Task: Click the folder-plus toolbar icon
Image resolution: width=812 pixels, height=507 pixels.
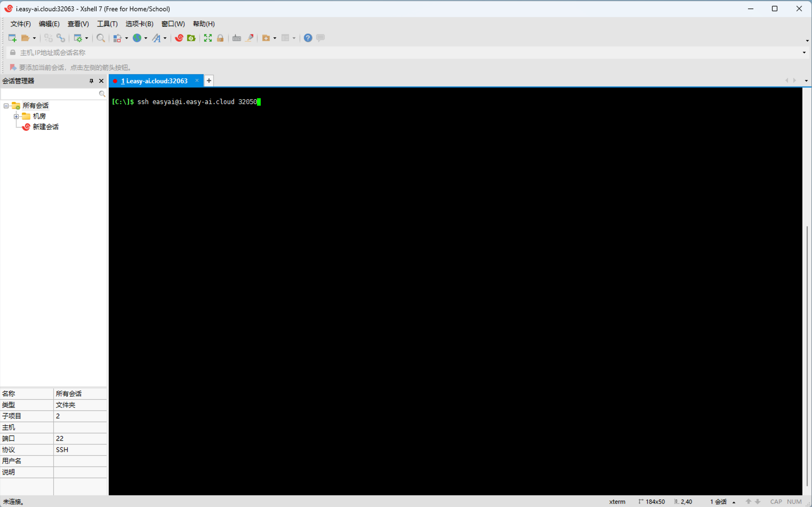Action: [266, 38]
